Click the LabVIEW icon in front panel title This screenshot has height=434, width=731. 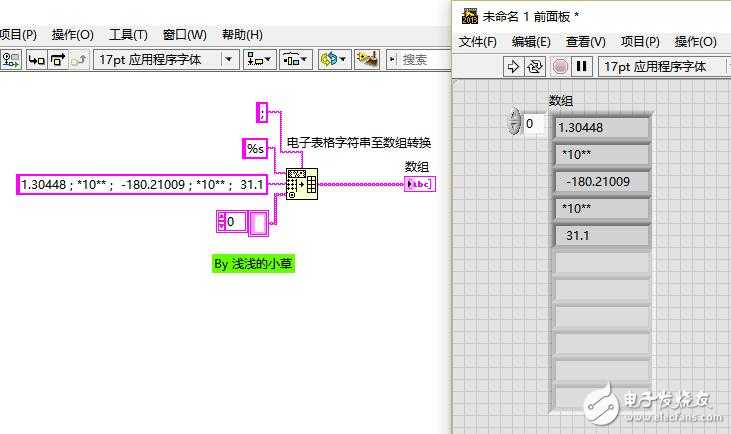tap(469, 16)
